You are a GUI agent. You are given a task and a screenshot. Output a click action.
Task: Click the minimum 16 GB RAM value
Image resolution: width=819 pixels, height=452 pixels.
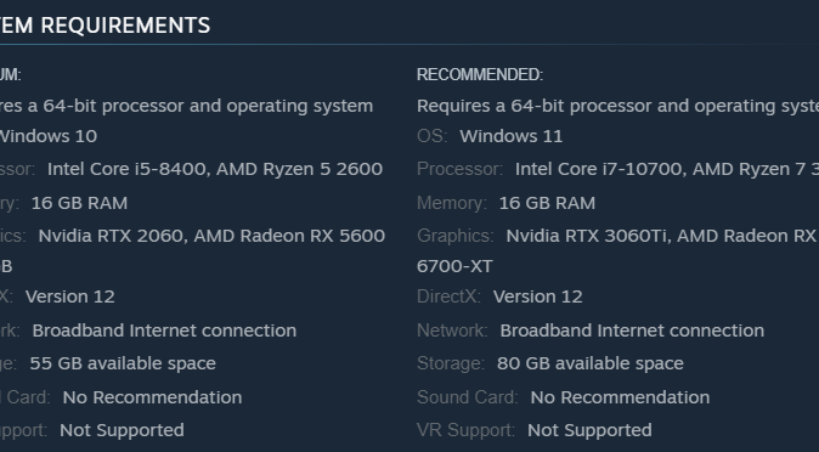(79, 203)
